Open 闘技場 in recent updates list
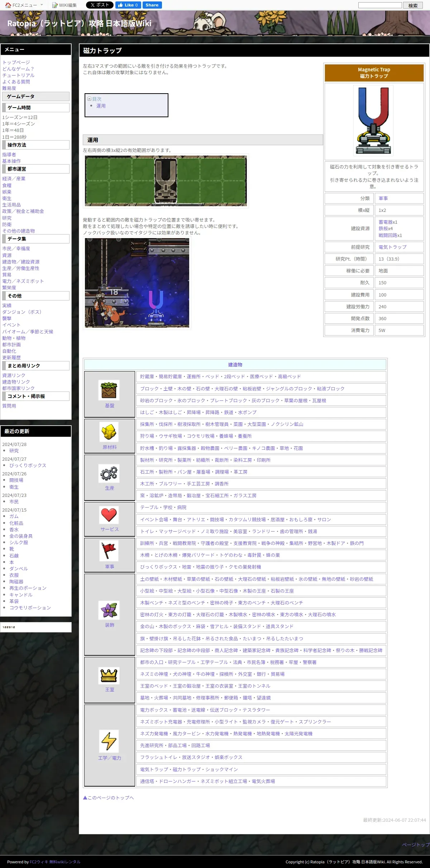430x868 pixels. pyautogui.click(x=16, y=480)
